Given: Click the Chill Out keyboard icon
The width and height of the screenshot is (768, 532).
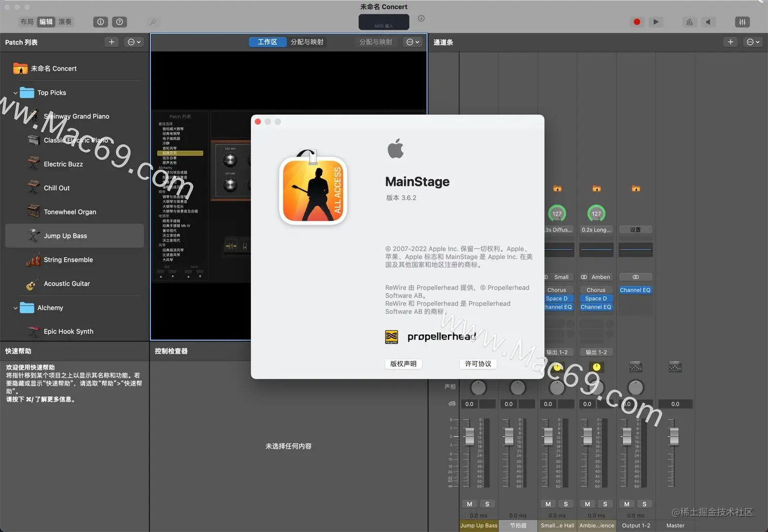Looking at the screenshot, I should click(x=34, y=187).
